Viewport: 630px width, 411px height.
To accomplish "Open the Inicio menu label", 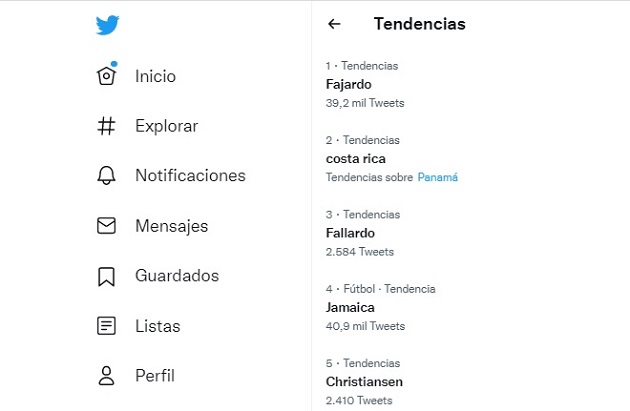I will [x=155, y=76].
